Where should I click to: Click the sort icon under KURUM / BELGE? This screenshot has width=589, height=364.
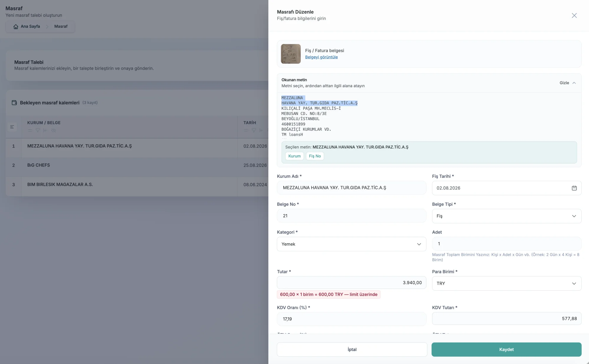click(x=30, y=130)
